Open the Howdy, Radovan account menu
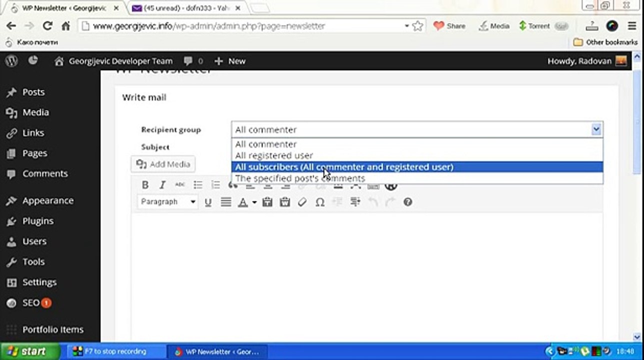 coord(587,61)
